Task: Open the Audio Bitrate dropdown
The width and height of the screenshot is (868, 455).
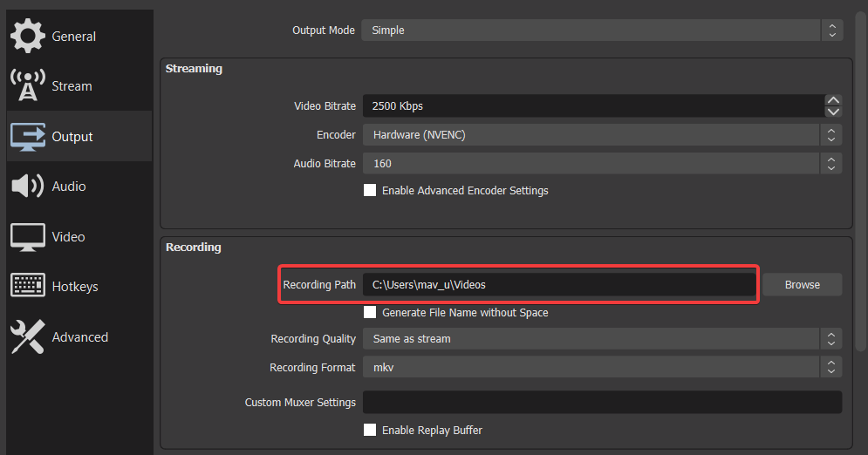Action: (602, 164)
